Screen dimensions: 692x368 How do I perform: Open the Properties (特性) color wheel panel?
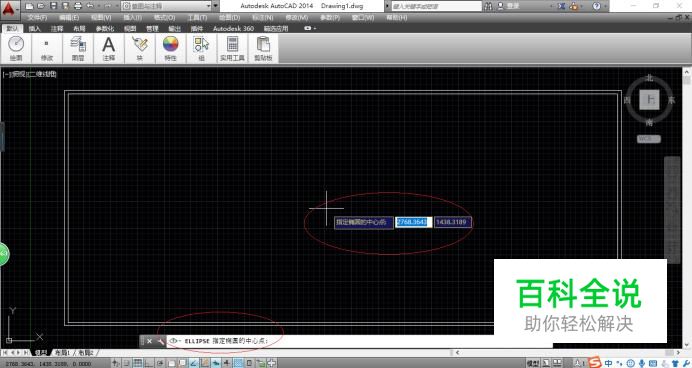pyautogui.click(x=170, y=49)
